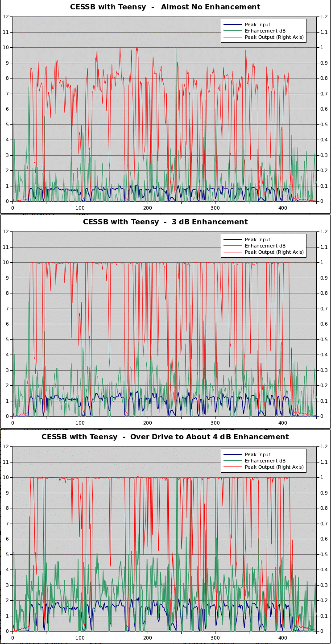This screenshot has height=644, width=331.
Task: Click x-axis value '0' of the Over Drive chart
Action: (x=12, y=638)
